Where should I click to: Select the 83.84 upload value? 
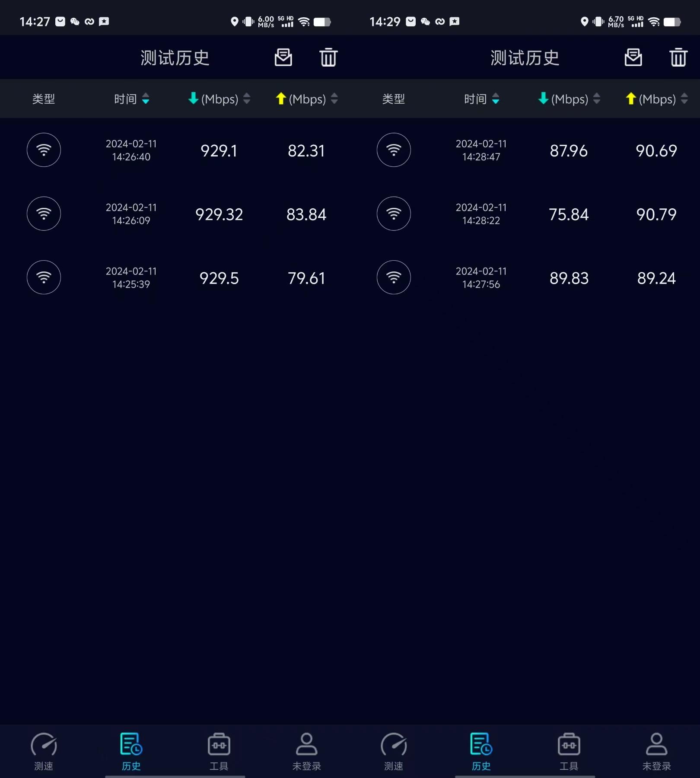click(x=306, y=214)
